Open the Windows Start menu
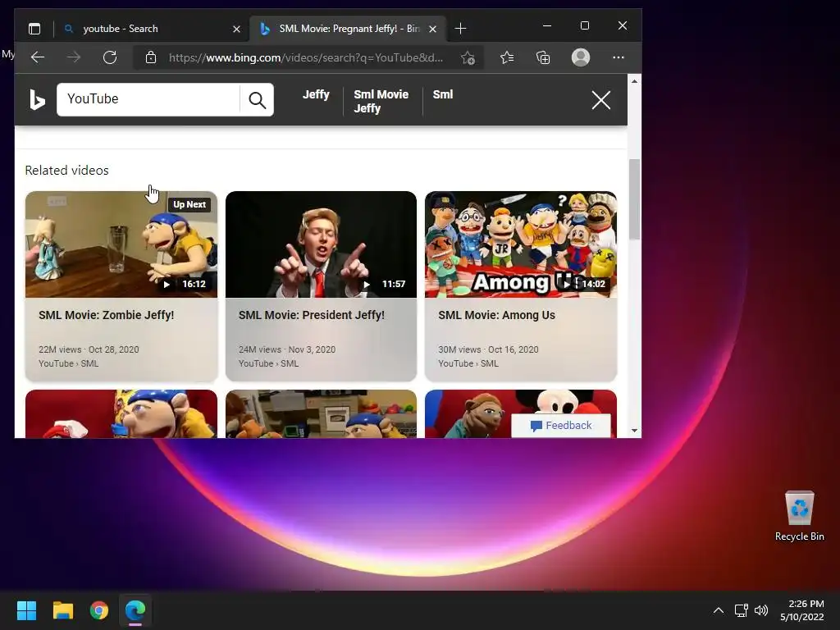 point(26,610)
